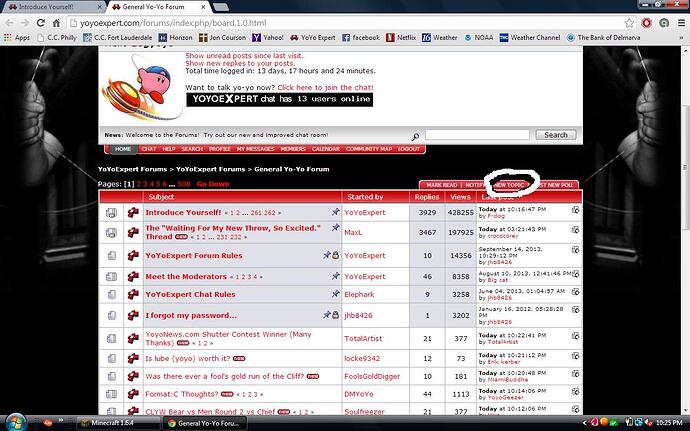The image size is (690, 431).
Task: Open the Windows Start button
Action: (x=15, y=422)
